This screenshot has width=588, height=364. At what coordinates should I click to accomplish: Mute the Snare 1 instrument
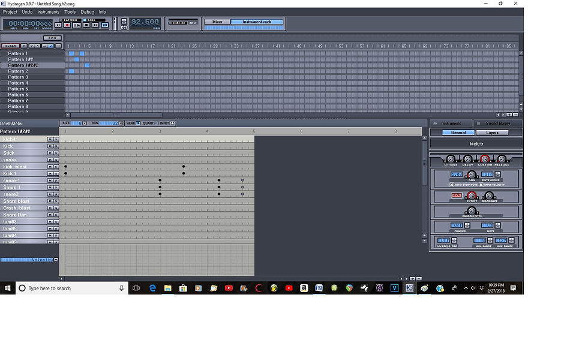(50, 187)
